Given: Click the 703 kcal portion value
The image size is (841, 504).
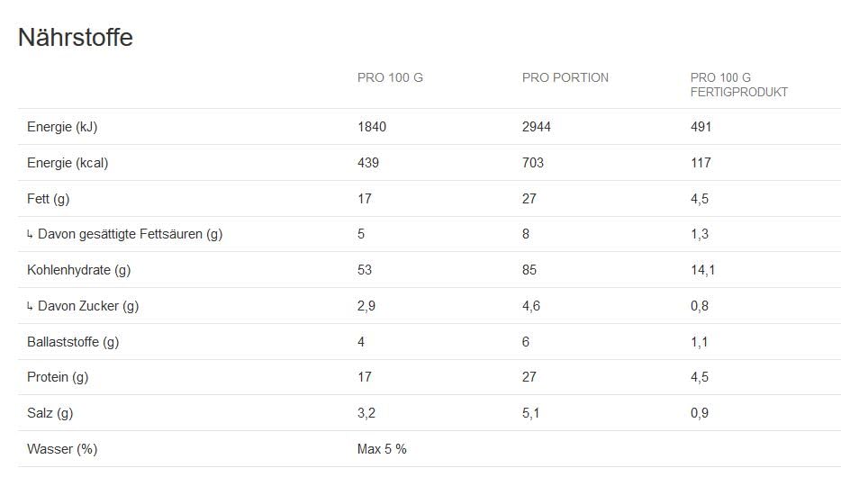Looking at the screenshot, I should click(533, 163).
